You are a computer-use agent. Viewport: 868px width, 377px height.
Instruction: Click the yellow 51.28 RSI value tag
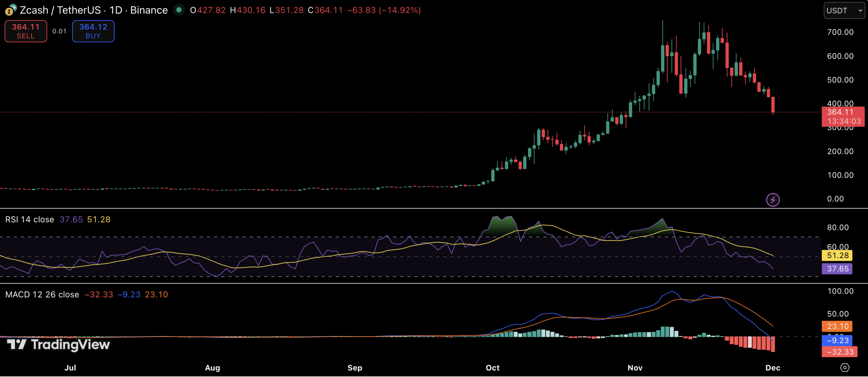coord(837,255)
